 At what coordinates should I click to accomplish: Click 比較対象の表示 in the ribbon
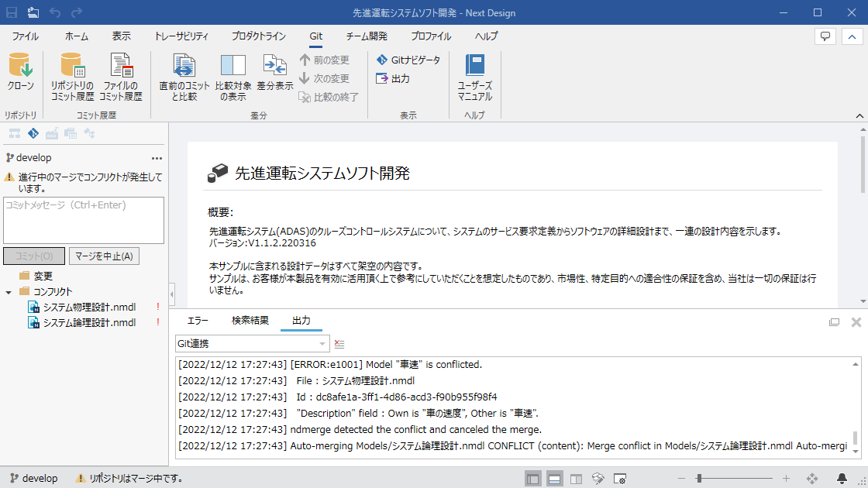pyautogui.click(x=233, y=77)
